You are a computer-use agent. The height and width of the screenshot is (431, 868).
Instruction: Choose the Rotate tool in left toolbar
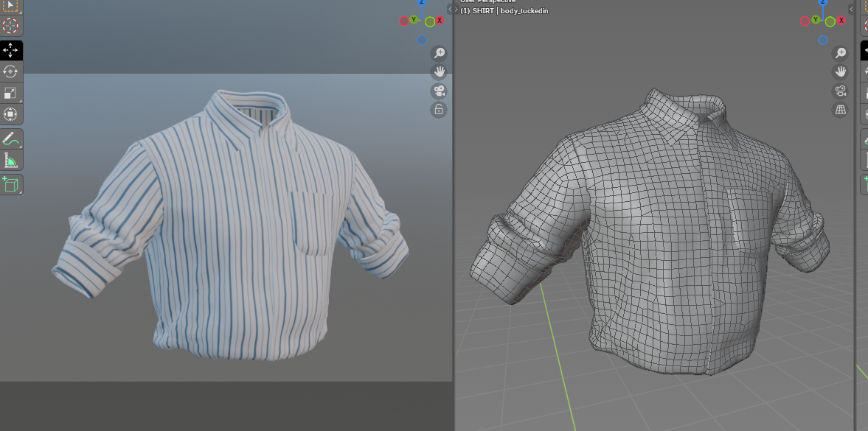10,71
